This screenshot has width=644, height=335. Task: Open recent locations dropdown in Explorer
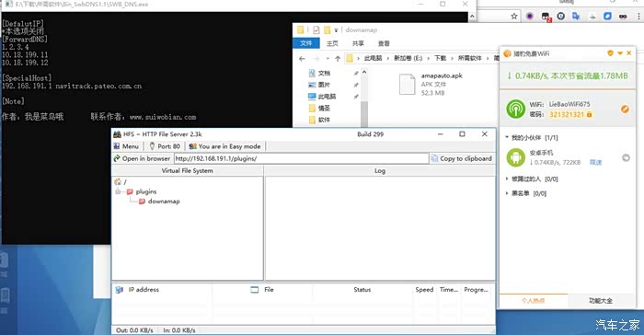coord(328,59)
